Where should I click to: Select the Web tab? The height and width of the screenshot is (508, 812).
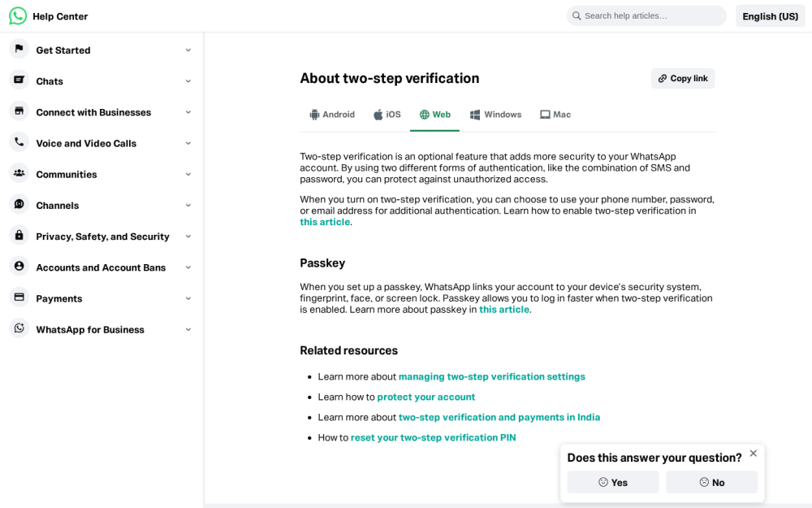(x=434, y=115)
